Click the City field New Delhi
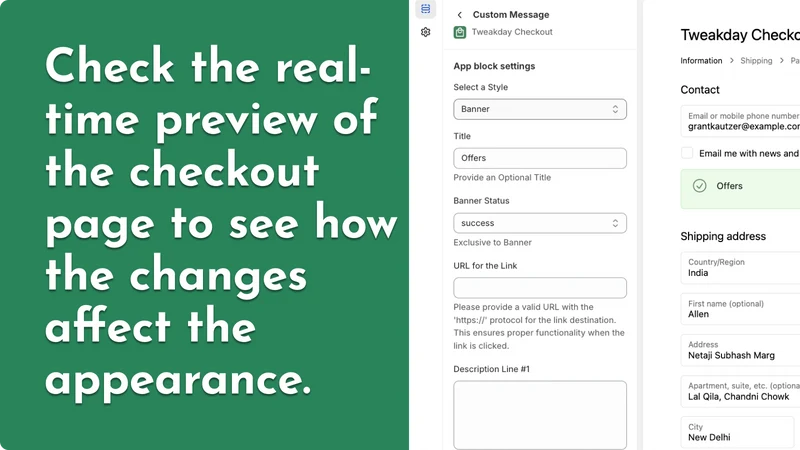The image size is (800, 450). (737, 433)
